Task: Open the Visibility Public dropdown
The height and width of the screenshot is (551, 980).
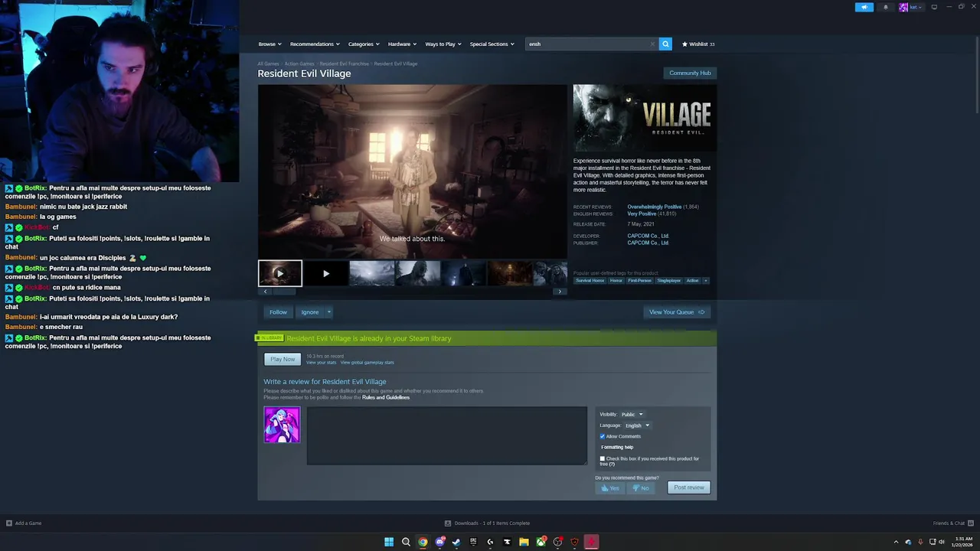Action: coord(632,414)
